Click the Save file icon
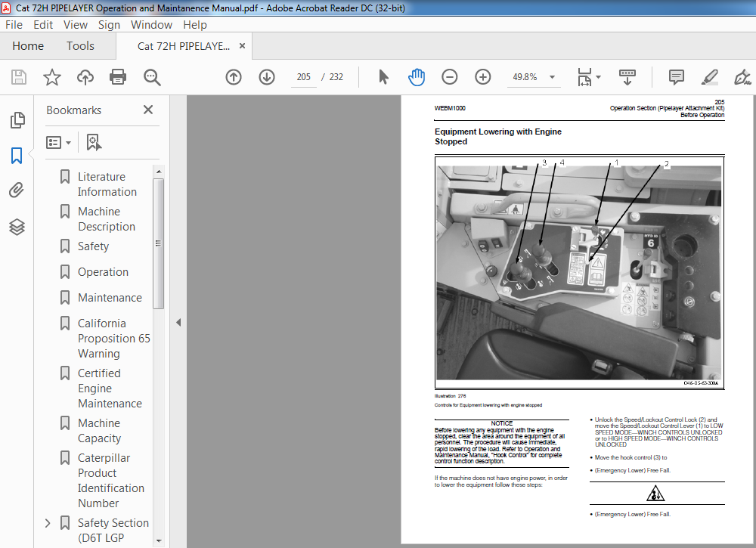This screenshot has width=756, height=548. [19, 77]
